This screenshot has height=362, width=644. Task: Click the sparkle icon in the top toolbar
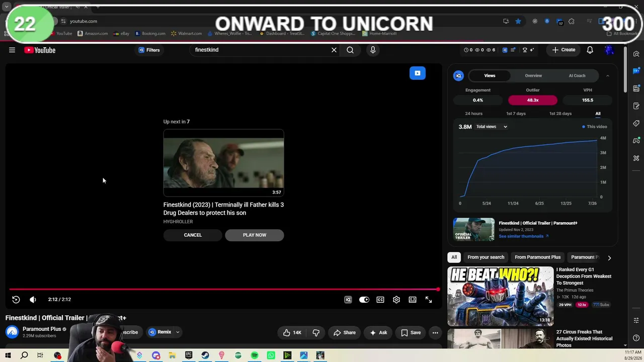pyautogui.click(x=532, y=50)
